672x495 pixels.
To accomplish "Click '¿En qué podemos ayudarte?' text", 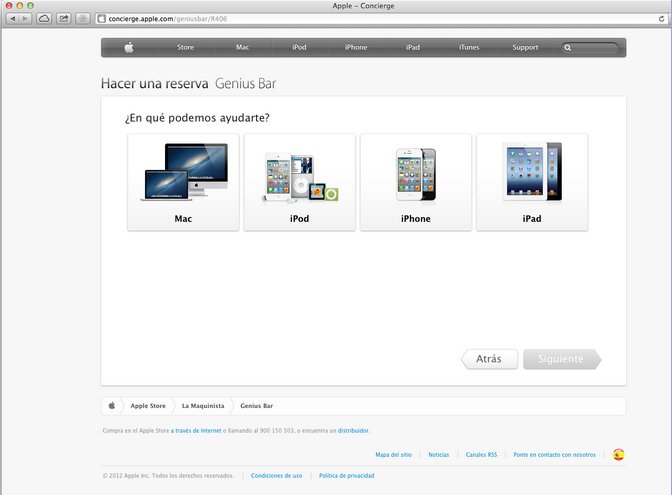I will coord(197,118).
